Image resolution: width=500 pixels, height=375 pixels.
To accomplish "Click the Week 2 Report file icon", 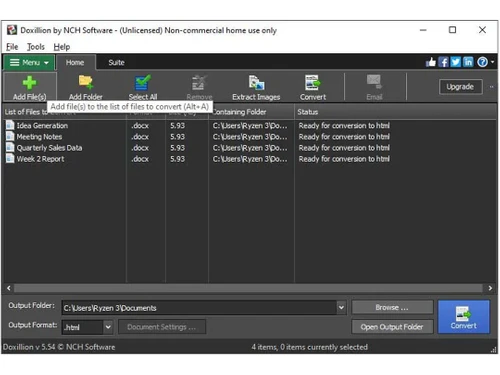I will click(x=10, y=158).
